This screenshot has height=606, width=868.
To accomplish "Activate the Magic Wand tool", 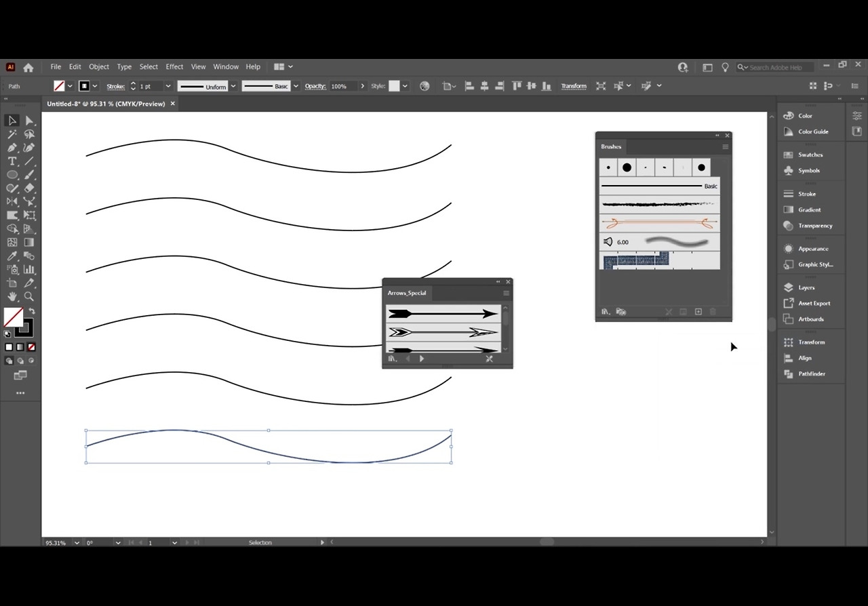I will coord(12,134).
